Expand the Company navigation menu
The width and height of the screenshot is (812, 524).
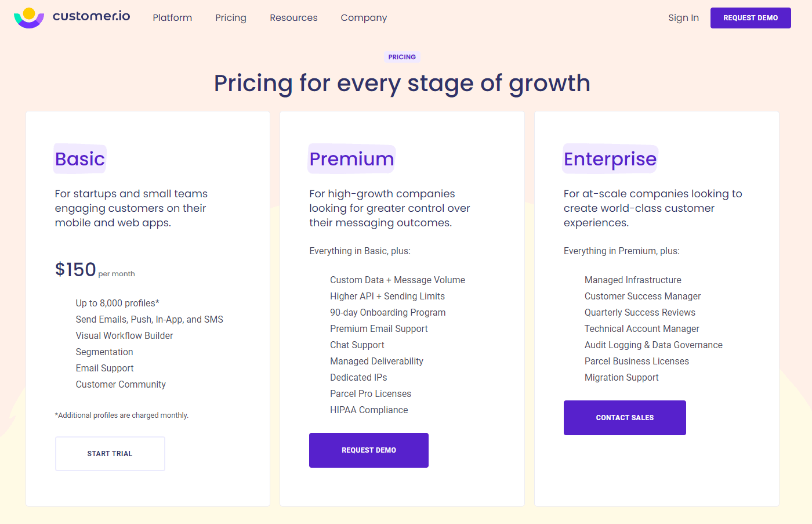pos(364,18)
